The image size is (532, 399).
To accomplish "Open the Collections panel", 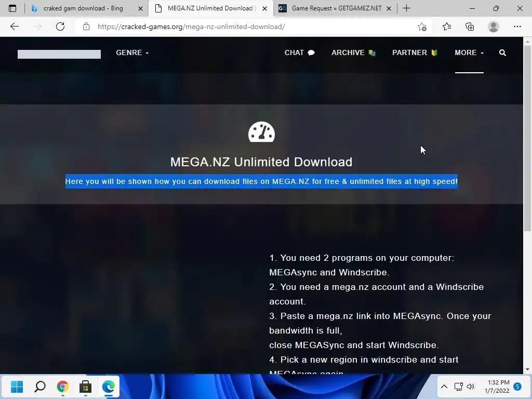I will click(x=470, y=26).
